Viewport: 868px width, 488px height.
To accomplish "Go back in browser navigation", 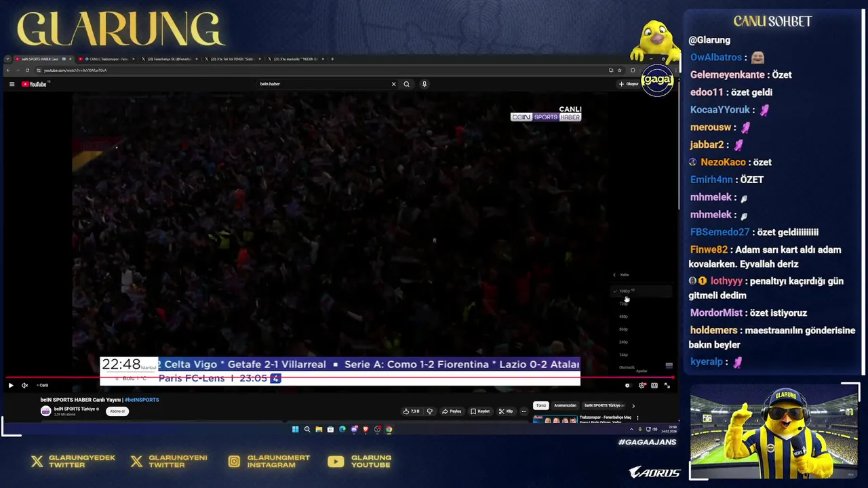I will (x=8, y=70).
